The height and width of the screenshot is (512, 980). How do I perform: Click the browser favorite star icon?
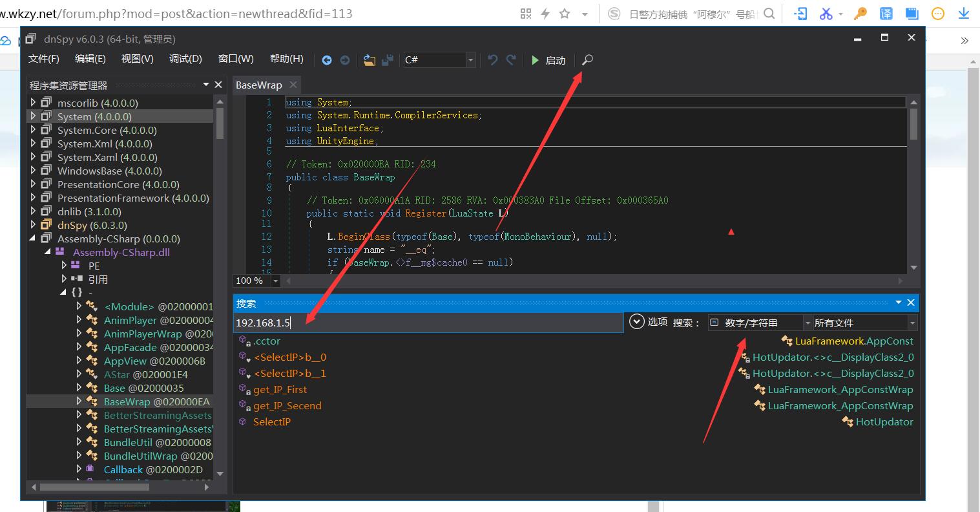(565, 14)
